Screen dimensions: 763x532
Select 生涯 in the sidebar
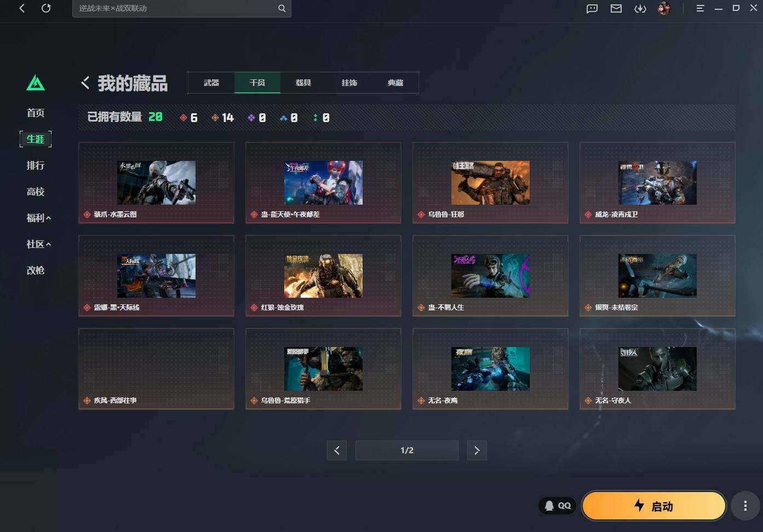click(36, 139)
